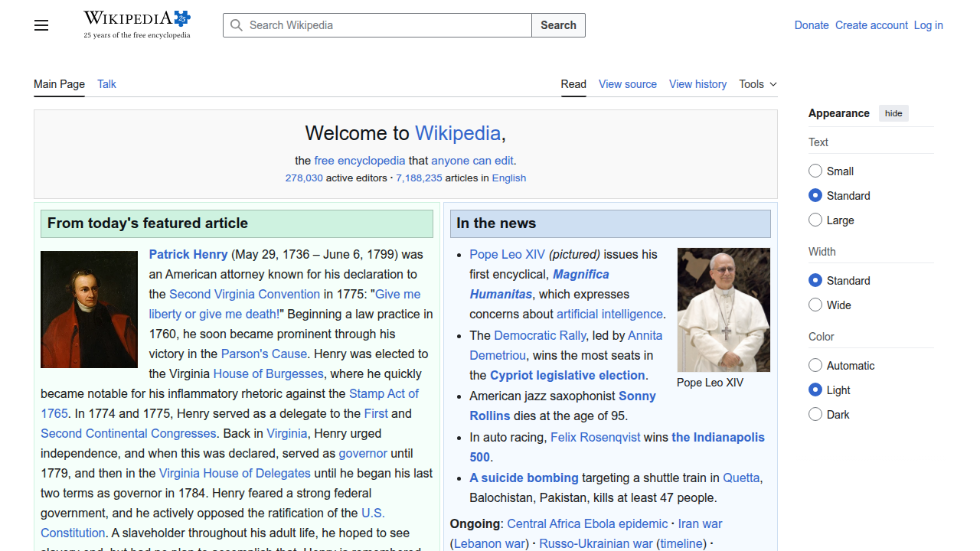This screenshot has width=980, height=551.
Task: Open the governor link
Action: tap(363, 453)
